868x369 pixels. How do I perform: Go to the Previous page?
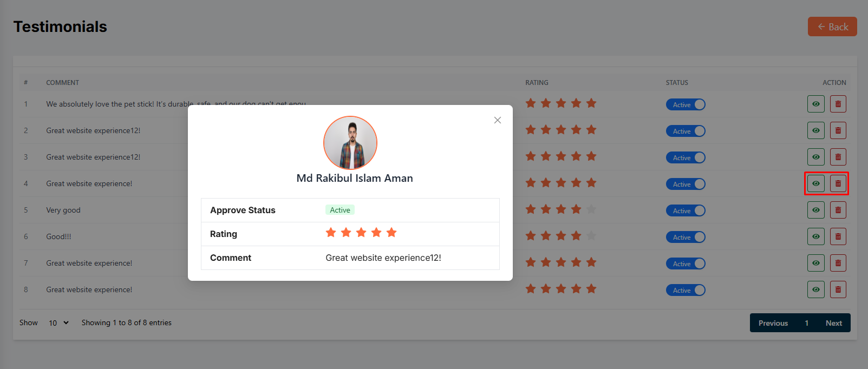[x=773, y=323]
